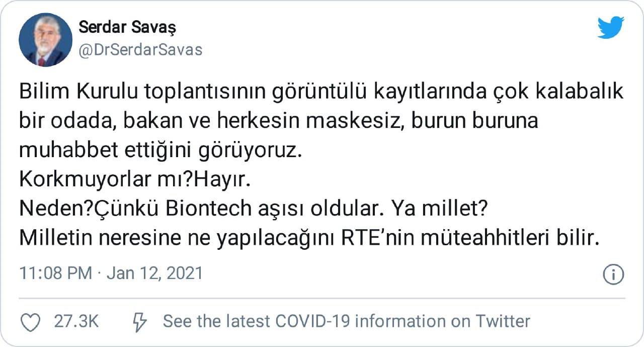Click the Jan 12, 2021 date

155,273
